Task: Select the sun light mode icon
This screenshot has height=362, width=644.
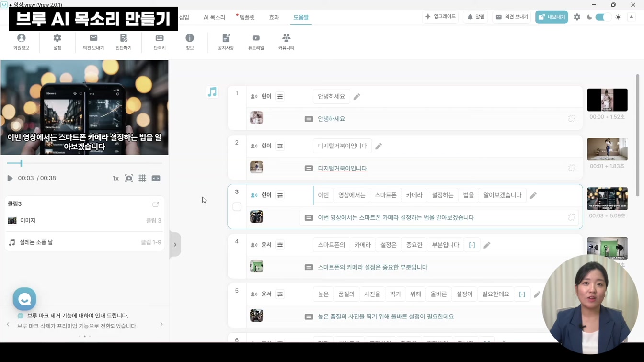Action: [618, 17]
